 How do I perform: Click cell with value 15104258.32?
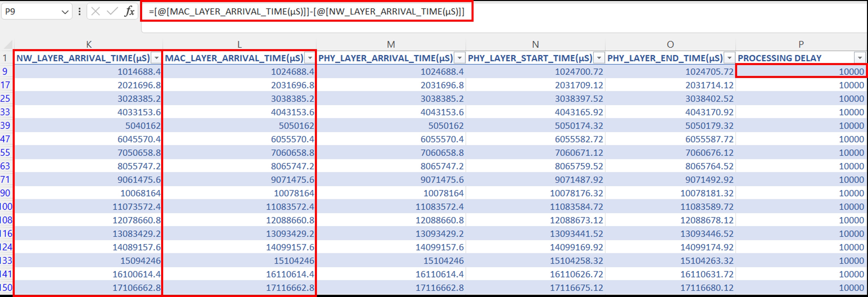(536, 260)
